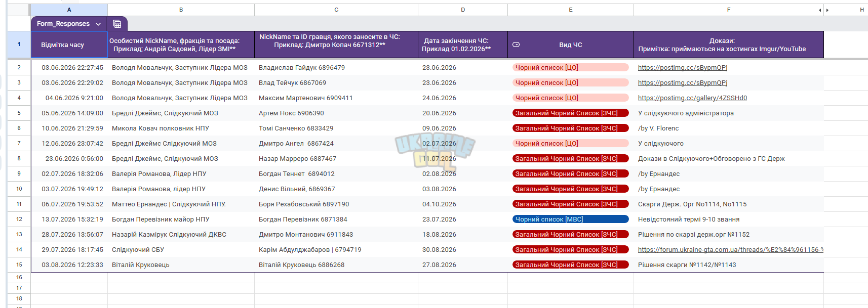Expand the Form_Responses table menu chevron
The height and width of the screenshot is (308, 868).
pos(98,24)
